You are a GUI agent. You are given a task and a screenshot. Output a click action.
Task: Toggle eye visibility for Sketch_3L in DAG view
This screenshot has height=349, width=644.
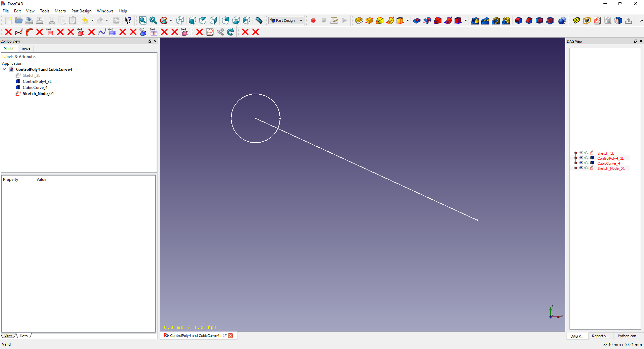pyautogui.click(x=581, y=153)
